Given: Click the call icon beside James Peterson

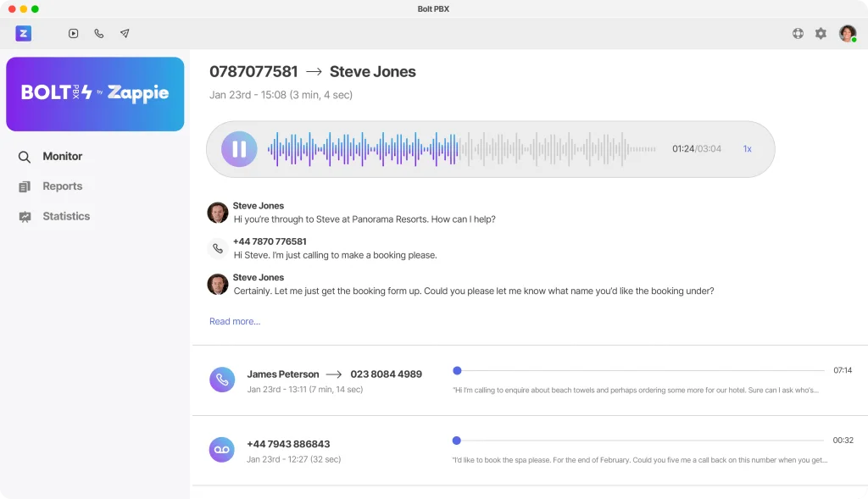Looking at the screenshot, I should (222, 380).
